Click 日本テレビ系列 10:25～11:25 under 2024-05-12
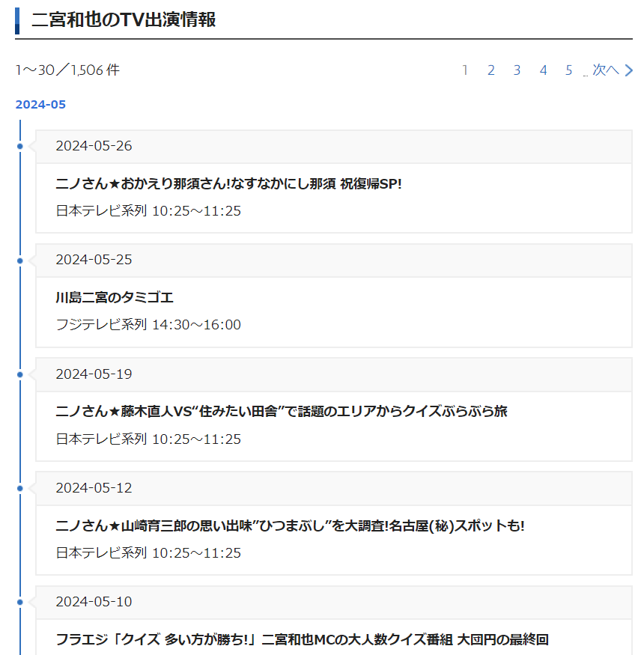Viewport: 644px width, 655px height. [148, 553]
